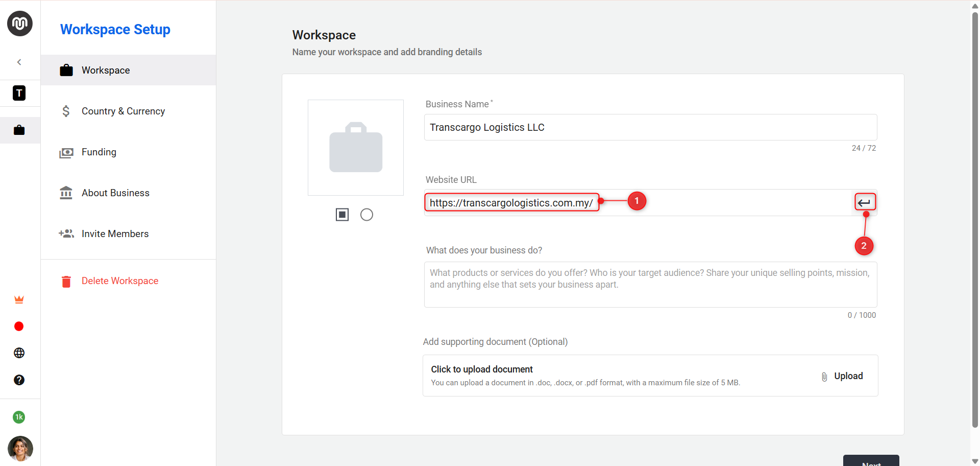Open the globe language icon
980x466 pixels.
(19, 353)
